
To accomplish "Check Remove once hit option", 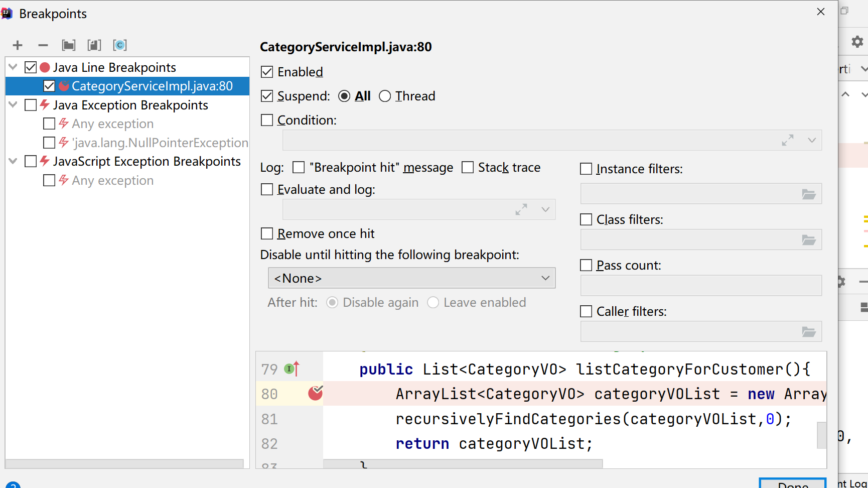I will (x=267, y=233).
